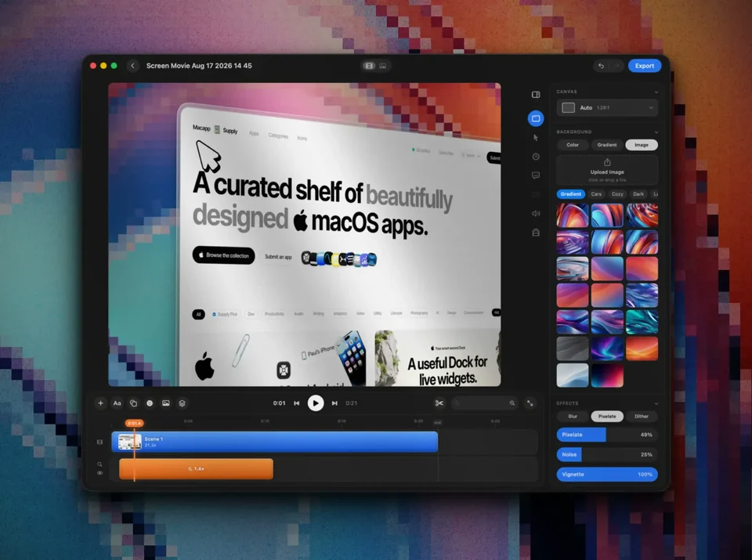Collapse the Effects section
752x560 pixels.
(x=656, y=403)
